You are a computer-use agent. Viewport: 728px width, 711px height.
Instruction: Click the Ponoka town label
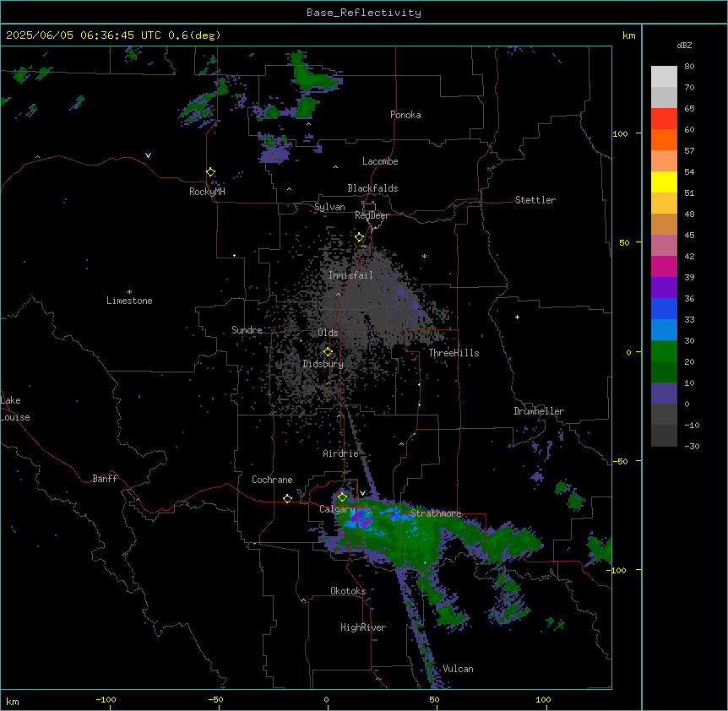coord(405,115)
